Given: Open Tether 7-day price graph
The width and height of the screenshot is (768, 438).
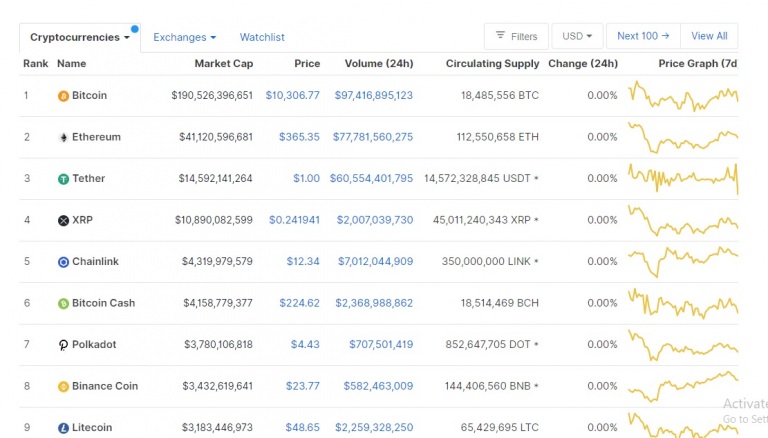Looking at the screenshot, I should tap(683, 179).
